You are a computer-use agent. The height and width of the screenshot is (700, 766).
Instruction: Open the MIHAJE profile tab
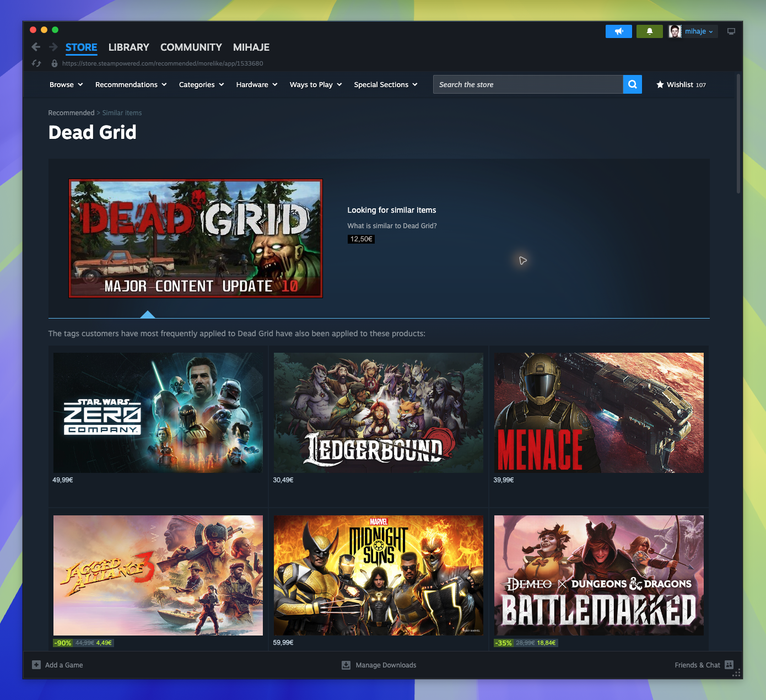pyautogui.click(x=251, y=47)
